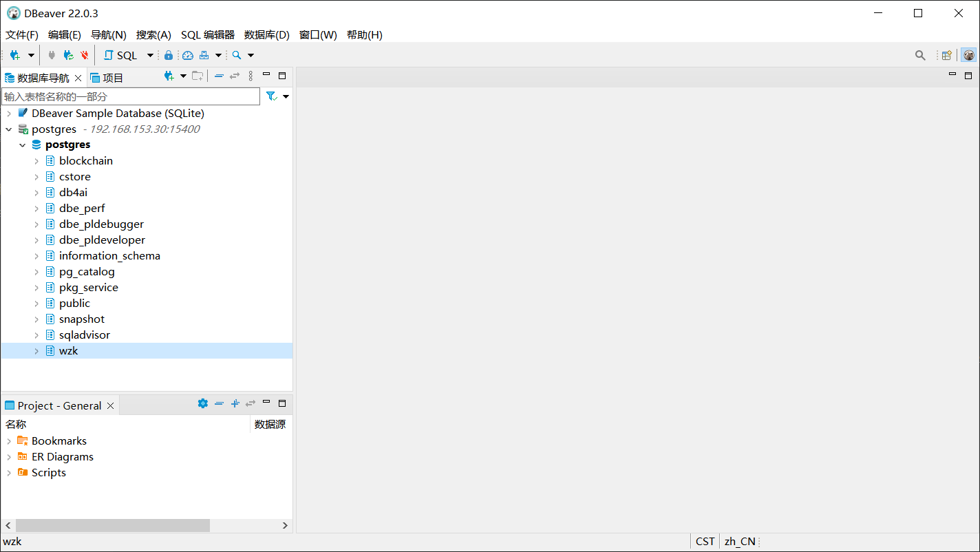The width and height of the screenshot is (980, 552).
Task: Click the blue network diagram toolbar icon
Action: click(204, 55)
